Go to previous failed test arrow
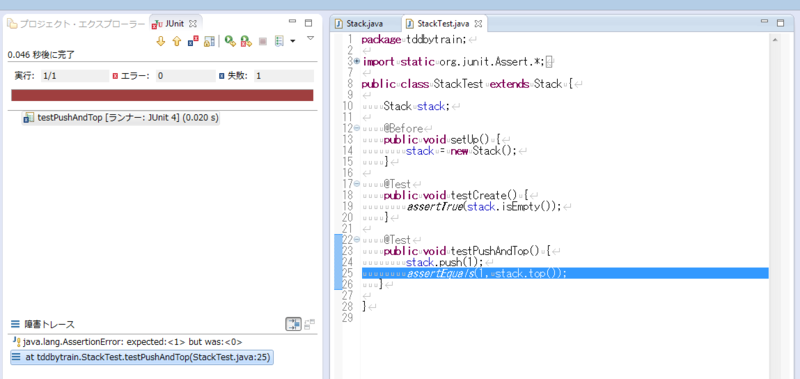 (177, 42)
